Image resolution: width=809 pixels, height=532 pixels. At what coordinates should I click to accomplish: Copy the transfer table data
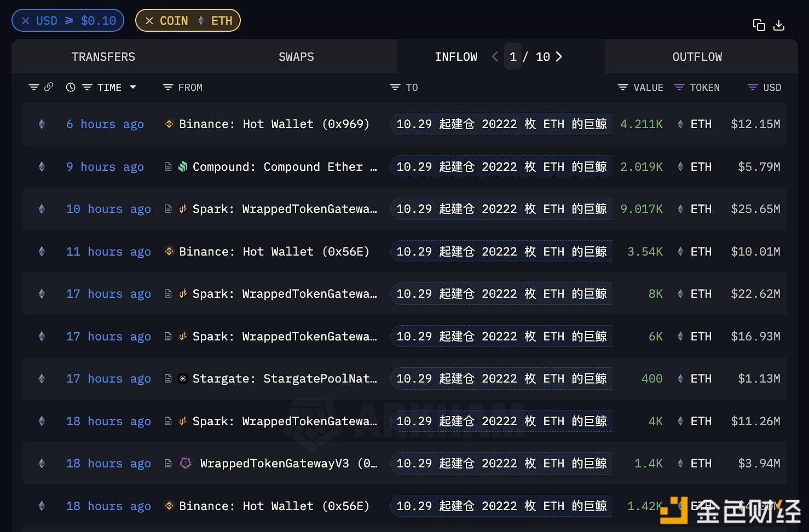pos(759,25)
